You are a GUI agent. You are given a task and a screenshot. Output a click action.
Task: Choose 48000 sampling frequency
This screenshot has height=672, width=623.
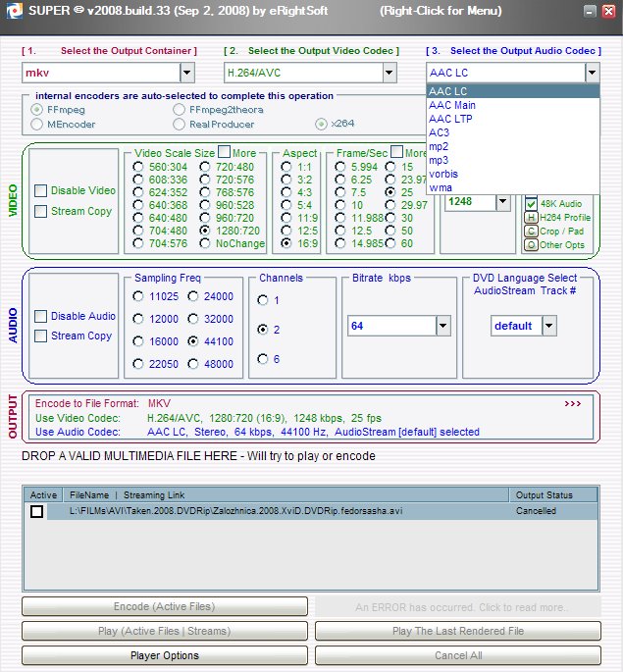tap(193, 364)
